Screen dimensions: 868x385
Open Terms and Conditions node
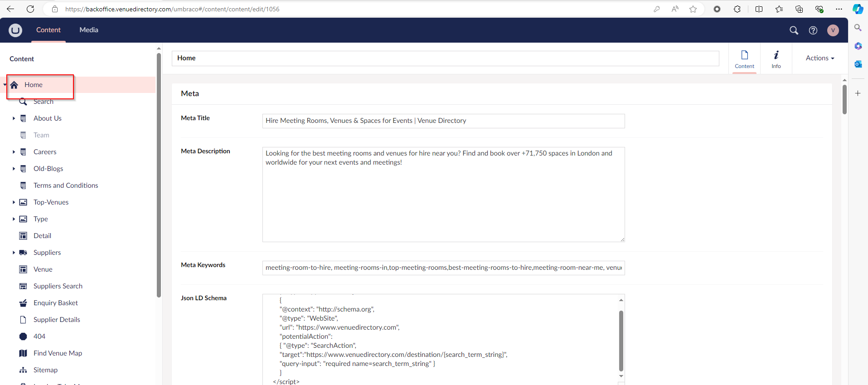66,185
